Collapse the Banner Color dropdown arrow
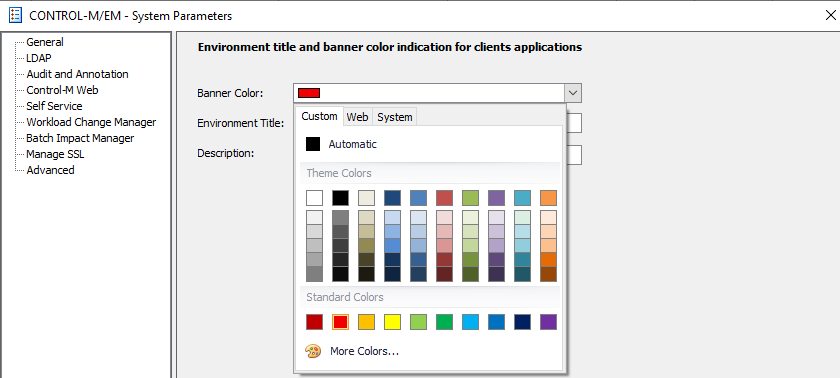This screenshot has width=840, height=378. pyautogui.click(x=573, y=93)
